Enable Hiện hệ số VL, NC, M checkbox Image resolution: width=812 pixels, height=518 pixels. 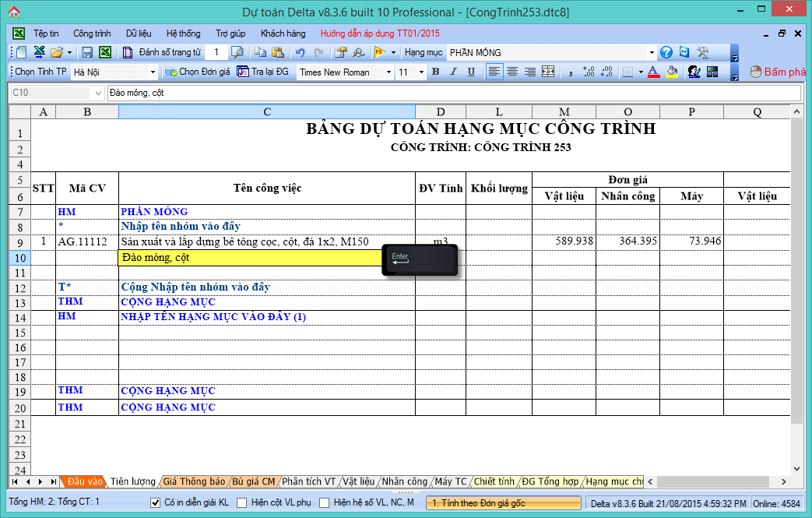[324, 502]
